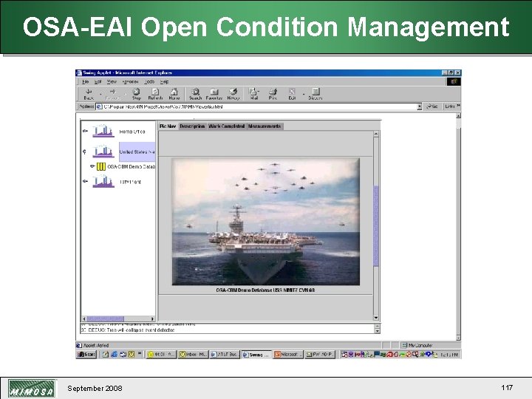Expand the OSA-CBM Demo Database node

coord(92,166)
